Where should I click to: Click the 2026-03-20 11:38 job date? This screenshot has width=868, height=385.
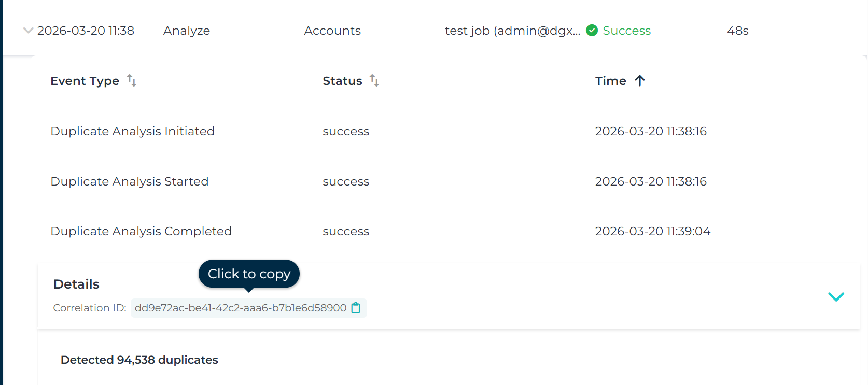pyautogui.click(x=86, y=31)
